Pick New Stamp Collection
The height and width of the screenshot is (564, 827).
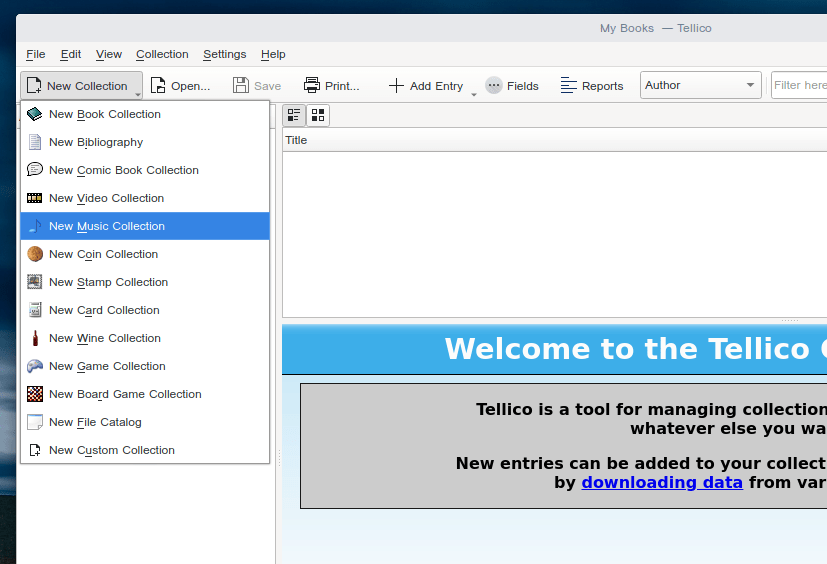[145, 282]
